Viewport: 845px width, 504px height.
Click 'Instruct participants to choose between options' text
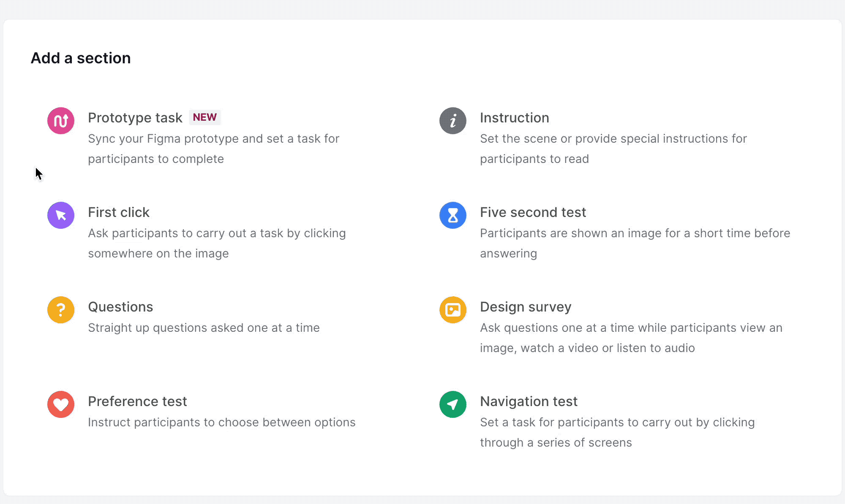coord(221,423)
